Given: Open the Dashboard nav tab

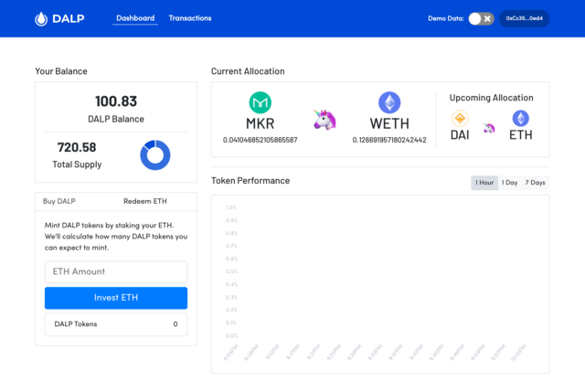Looking at the screenshot, I should tap(135, 18).
